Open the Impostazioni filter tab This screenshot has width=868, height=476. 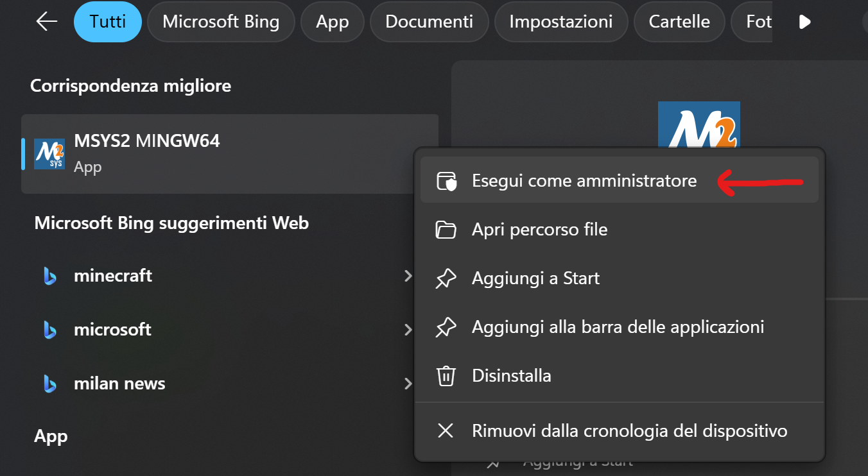(x=560, y=22)
